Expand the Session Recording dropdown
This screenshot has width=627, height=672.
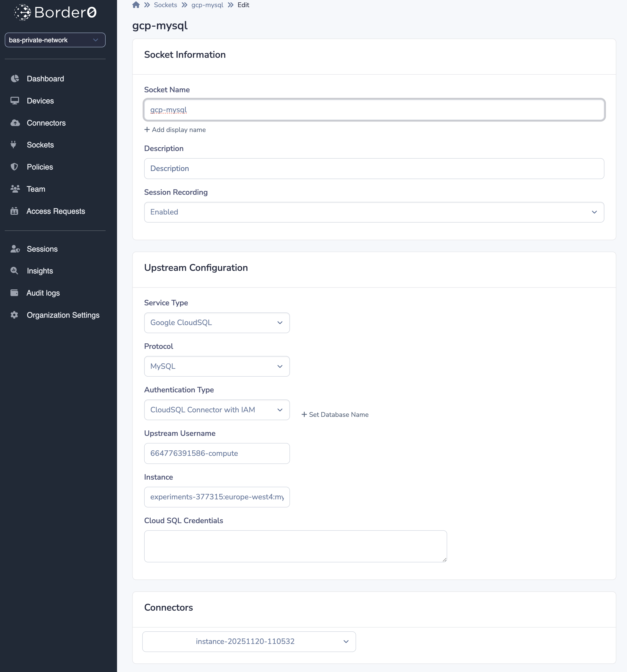click(374, 212)
